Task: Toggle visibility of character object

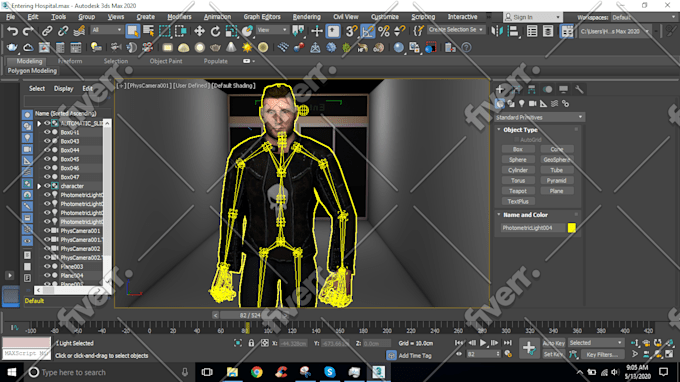Action: 47,186
